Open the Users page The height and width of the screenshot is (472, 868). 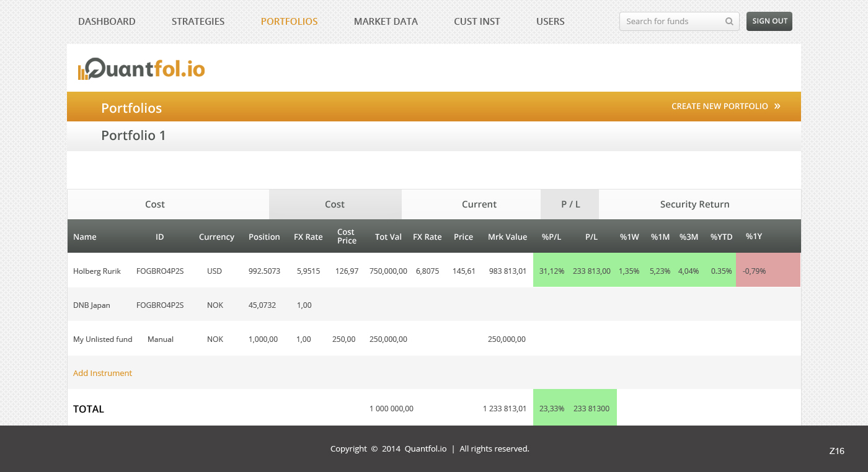(550, 22)
